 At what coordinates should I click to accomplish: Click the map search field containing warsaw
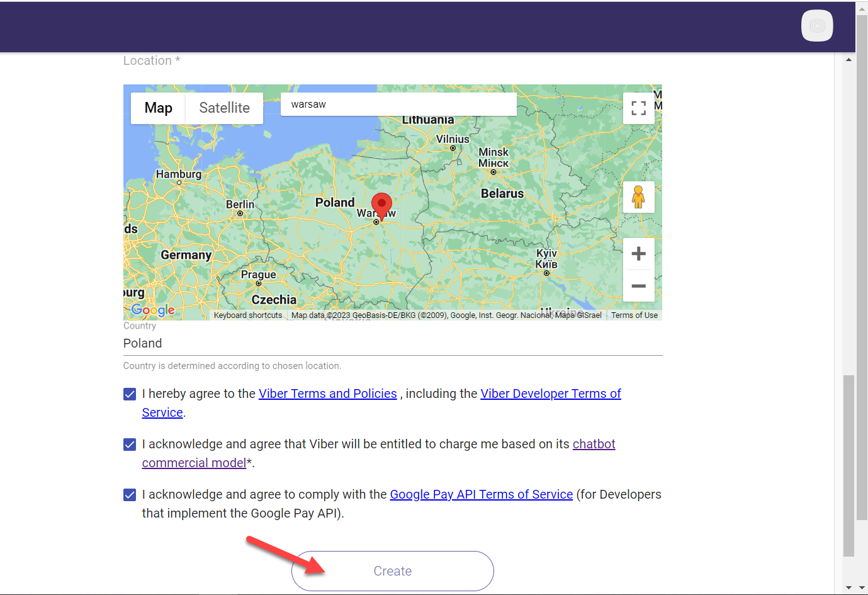pyautogui.click(x=398, y=105)
